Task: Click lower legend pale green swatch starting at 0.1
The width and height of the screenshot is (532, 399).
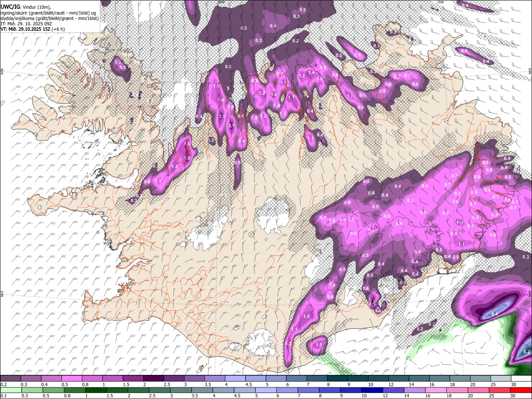Action: (x=10, y=390)
